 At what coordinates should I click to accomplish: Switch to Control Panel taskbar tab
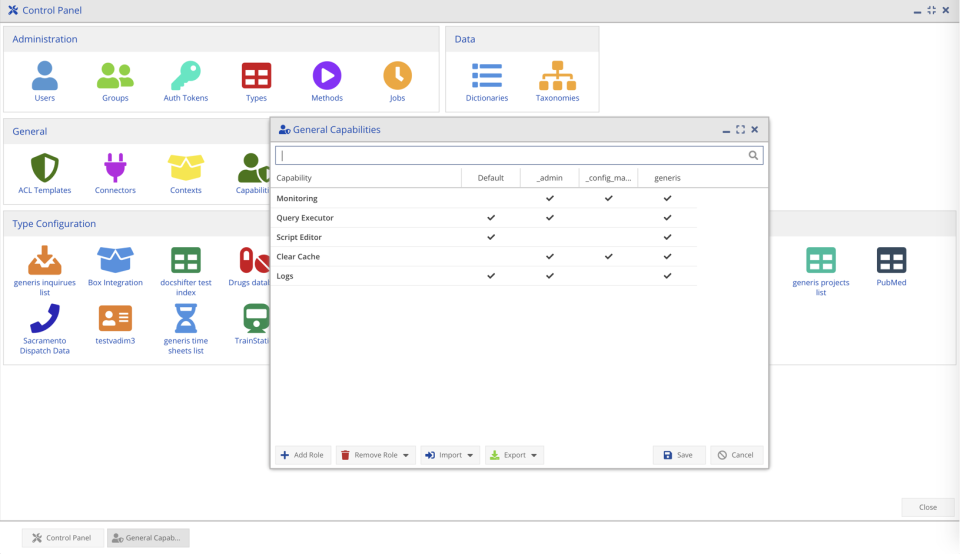coord(62,537)
